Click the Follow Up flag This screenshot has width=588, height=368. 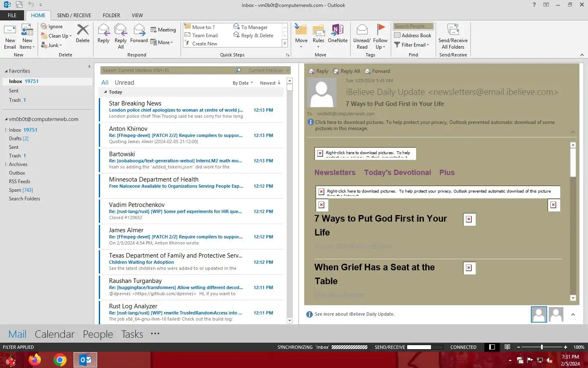380,36
